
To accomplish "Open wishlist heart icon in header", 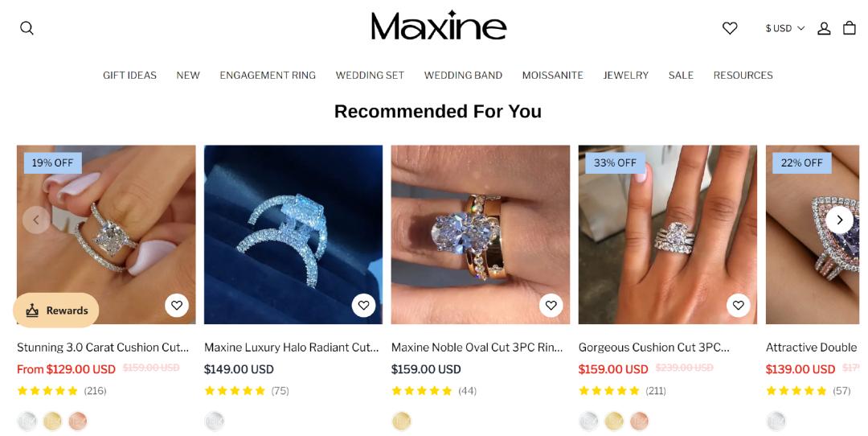I will (x=730, y=28).
